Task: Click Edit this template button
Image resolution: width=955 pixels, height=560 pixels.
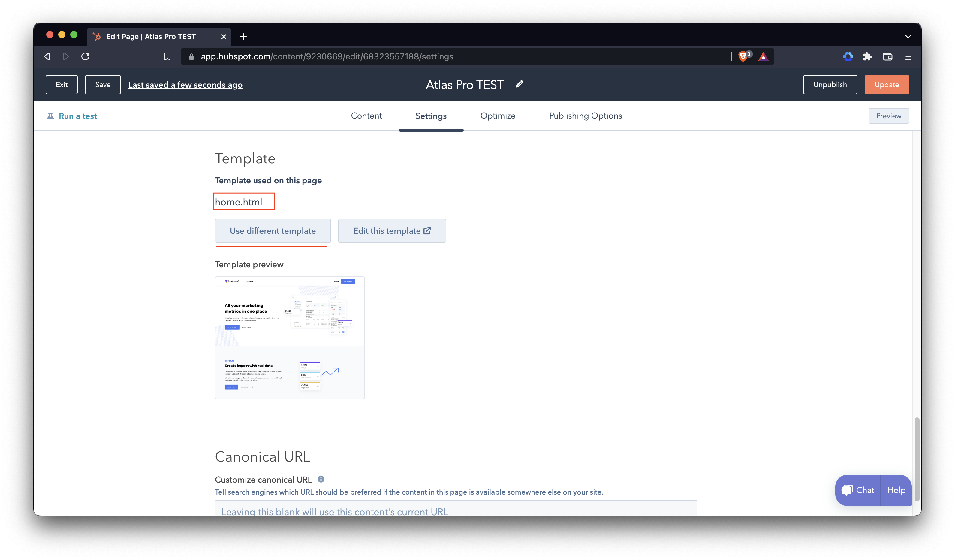Action: (x=392, y=231)
